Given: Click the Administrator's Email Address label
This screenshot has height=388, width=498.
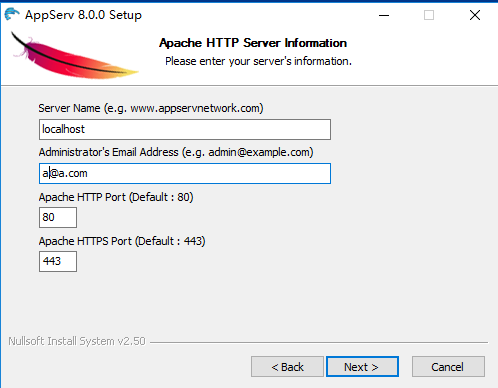Looking at the screenshot, I should tap(176, 152).
